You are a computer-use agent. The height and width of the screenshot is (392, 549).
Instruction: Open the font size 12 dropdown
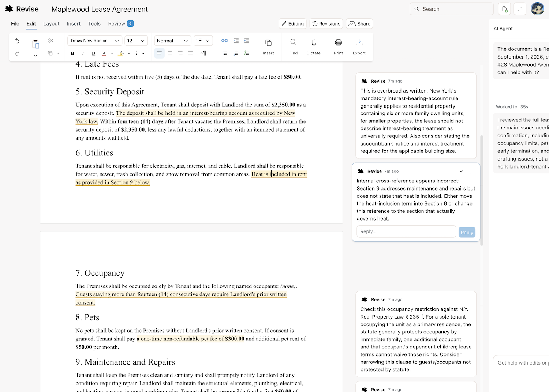coord(136,41)
